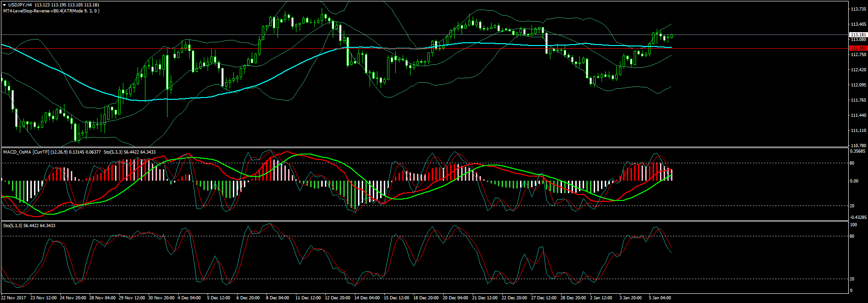Click the 8 Dec 04:00 time label

(x=278, y=298)
